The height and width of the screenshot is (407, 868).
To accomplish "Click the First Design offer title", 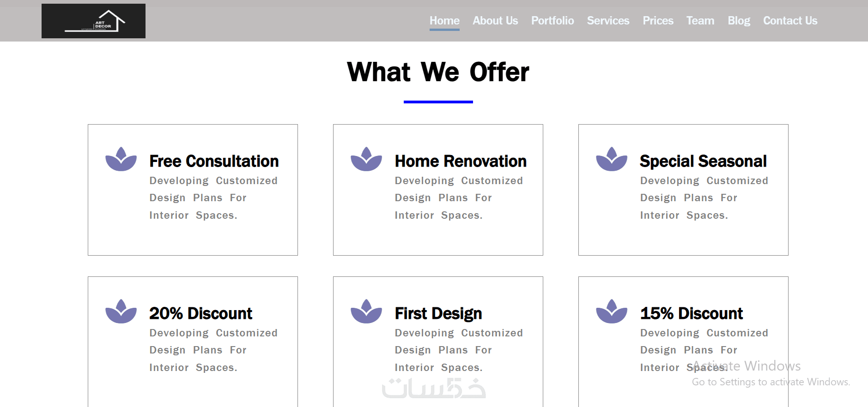I will point(438,314).
